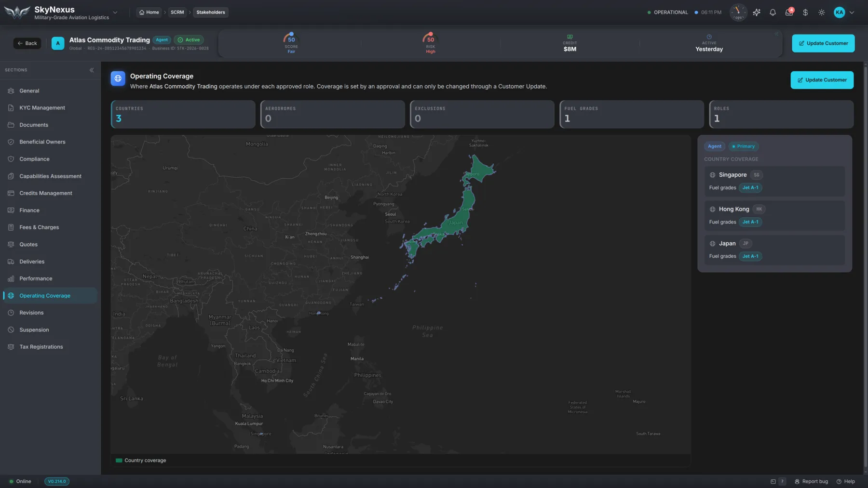Click the question-mark shortcut button
This screenshot has height=488, width=868.
click(x=782, y=481)
